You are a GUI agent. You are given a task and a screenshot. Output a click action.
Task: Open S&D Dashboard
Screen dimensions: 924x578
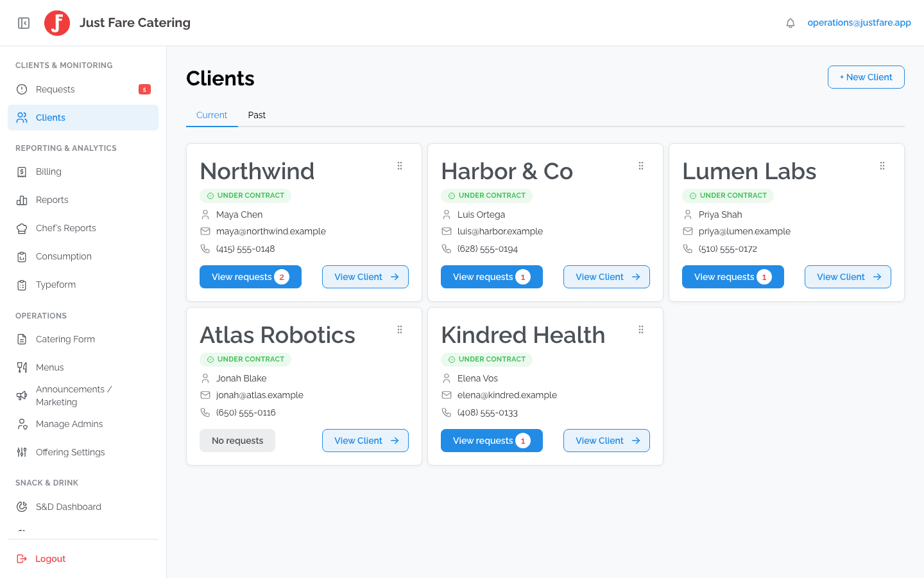83,507
